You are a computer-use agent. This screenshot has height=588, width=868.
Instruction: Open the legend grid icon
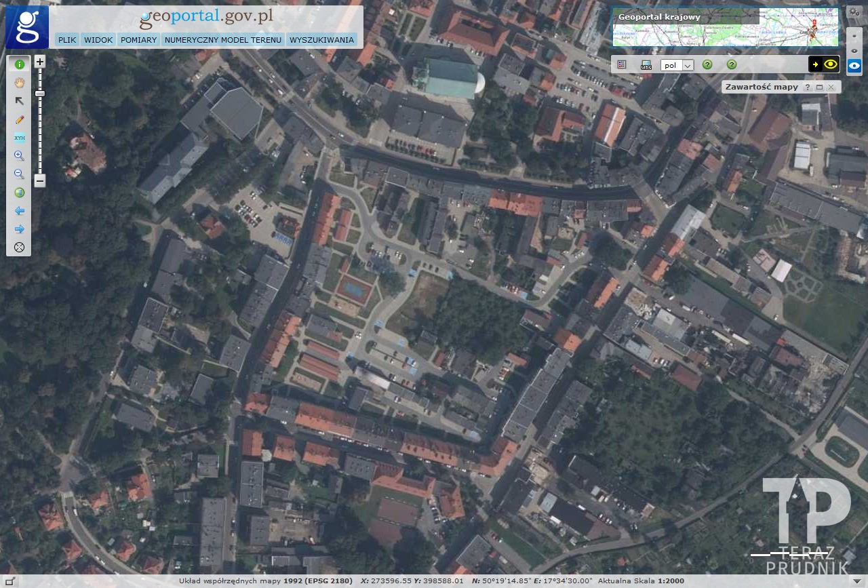pos(622,64)
